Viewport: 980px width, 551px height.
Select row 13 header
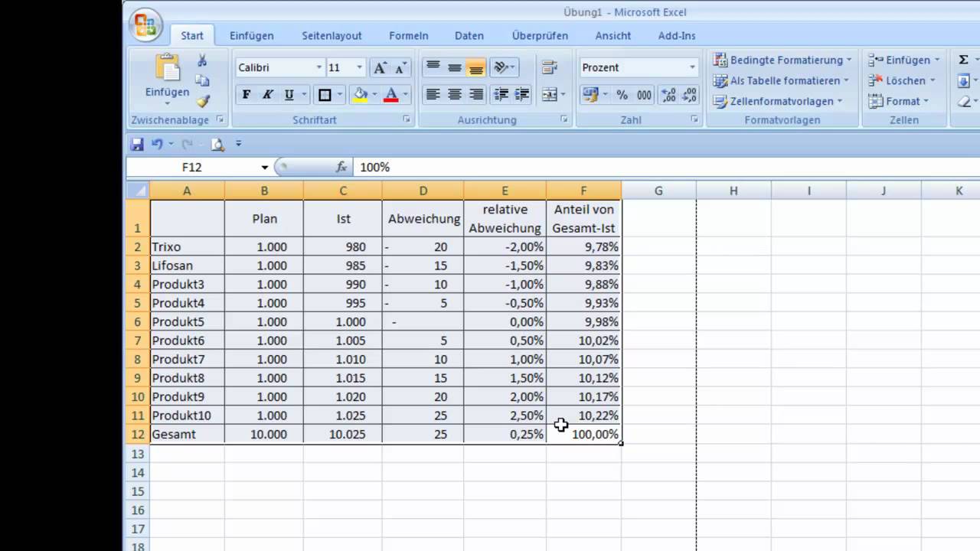click(137, 454)
